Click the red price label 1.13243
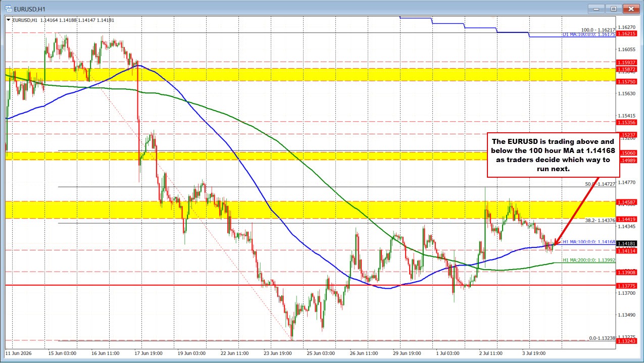The image size is (644, 363). tap(627, 341)
